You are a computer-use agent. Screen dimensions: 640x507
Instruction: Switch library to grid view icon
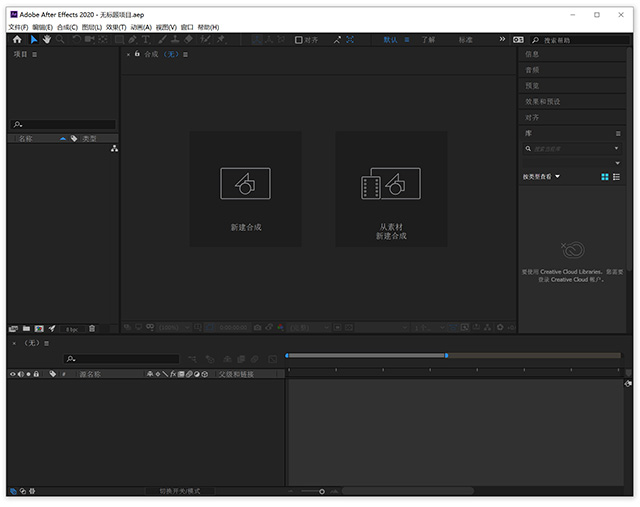(x=605, y=177)
